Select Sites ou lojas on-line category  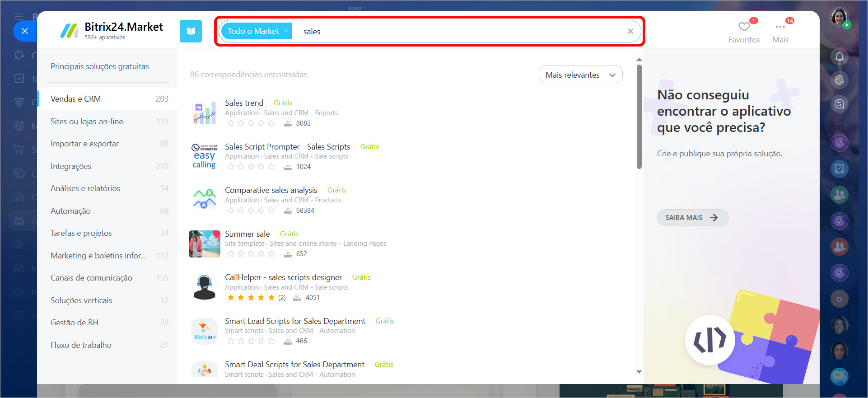[x=107, y=122]
